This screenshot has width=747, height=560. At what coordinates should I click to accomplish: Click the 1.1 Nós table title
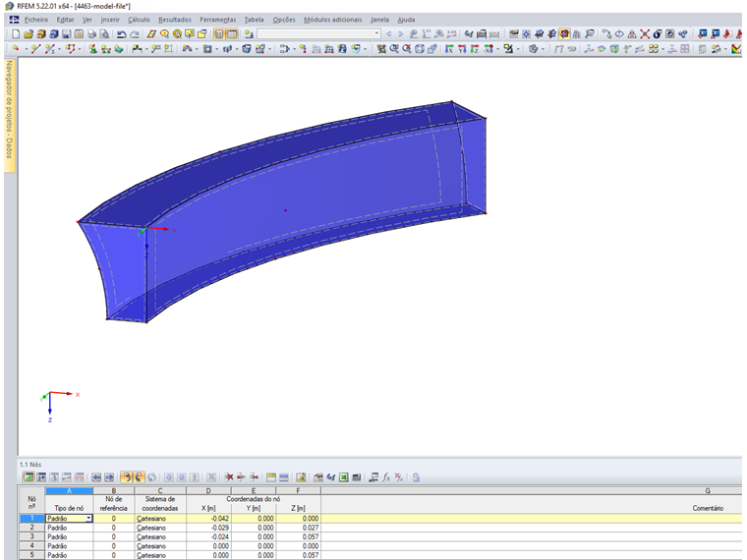[x=30, y=465]
